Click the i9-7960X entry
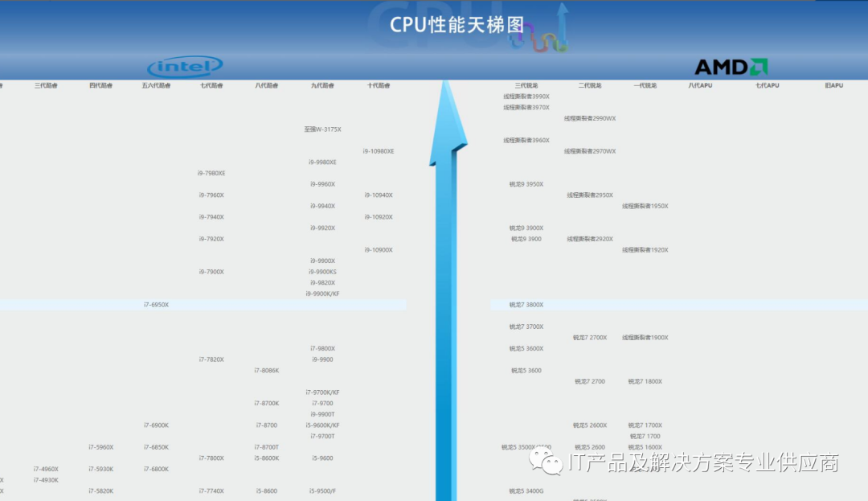 pyautogui.click(x=211, y=195)
